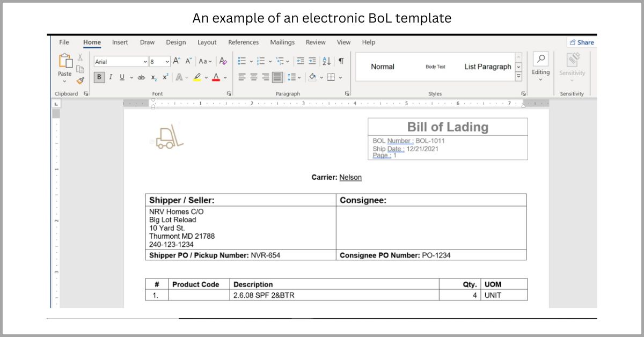The width and height of the screenshot is (644, 337).
Task: Click the Format Painter brush icon
Action: pyautogui.click(x=80, y=80)
